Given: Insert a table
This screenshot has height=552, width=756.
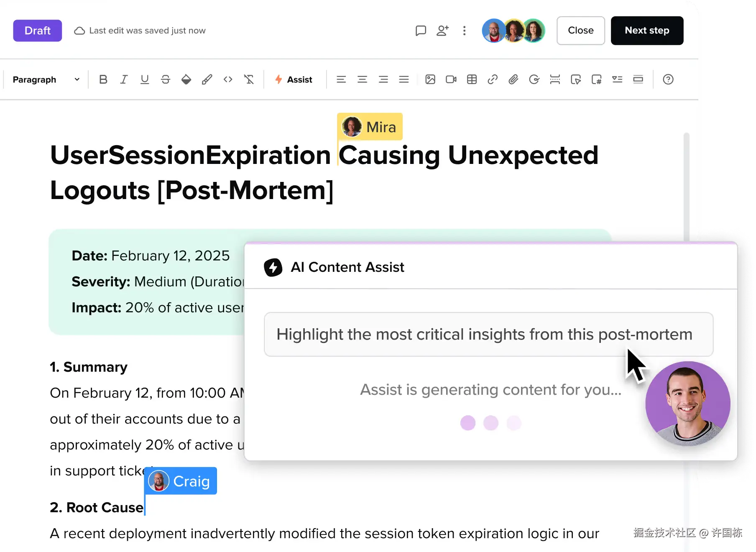Looking at the screenshot, I should pos(472,79).
